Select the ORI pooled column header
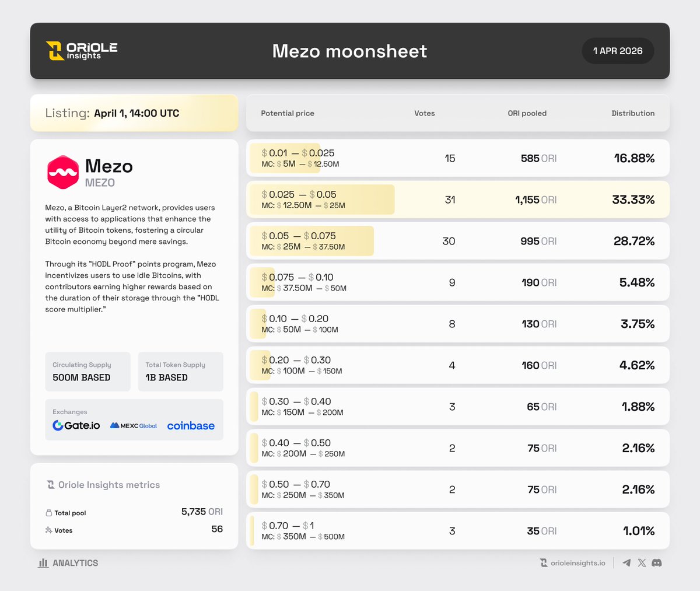Viewport: 700px width, 591px height. (527, 113)
